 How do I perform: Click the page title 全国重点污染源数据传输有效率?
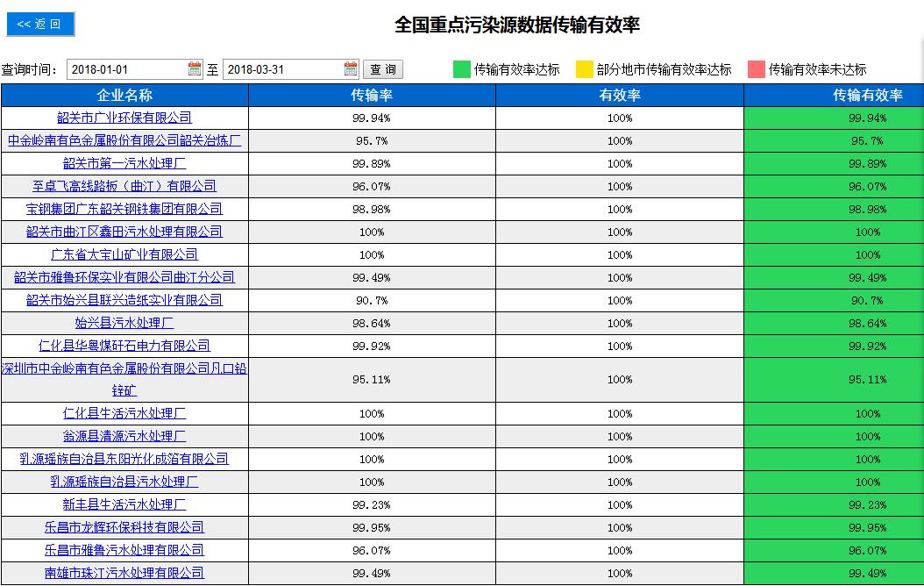click(517, 25)
